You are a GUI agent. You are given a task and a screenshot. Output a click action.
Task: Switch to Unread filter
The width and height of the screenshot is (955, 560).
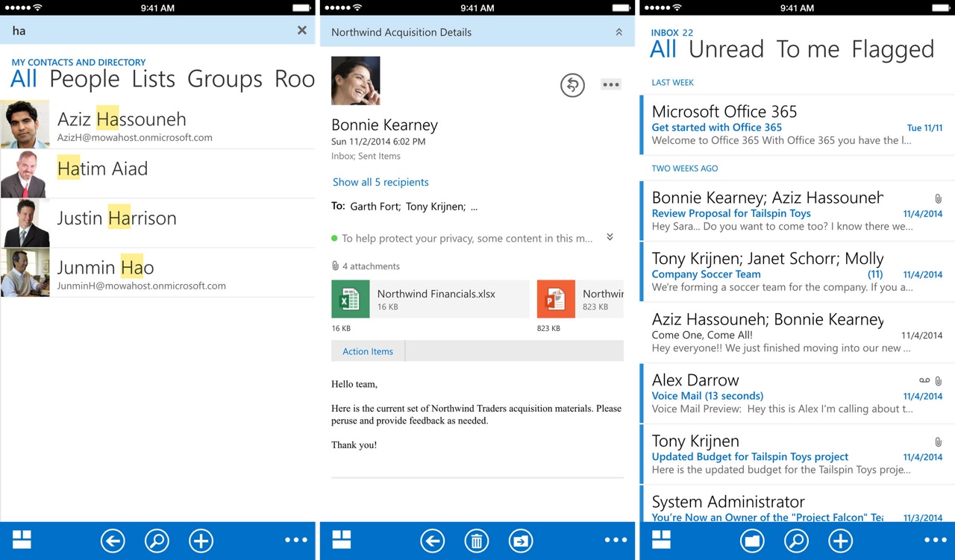[x=726, y=49]
